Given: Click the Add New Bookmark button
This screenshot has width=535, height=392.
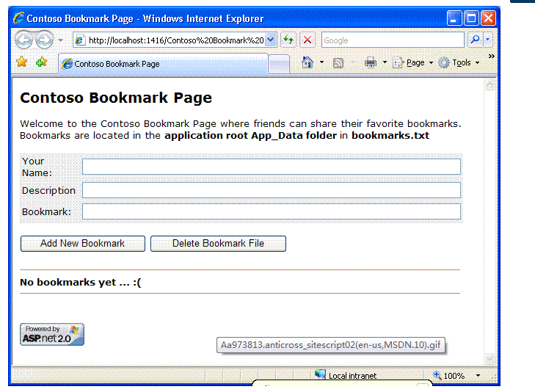Looking at the screenshot, I should tap(83, 244).
